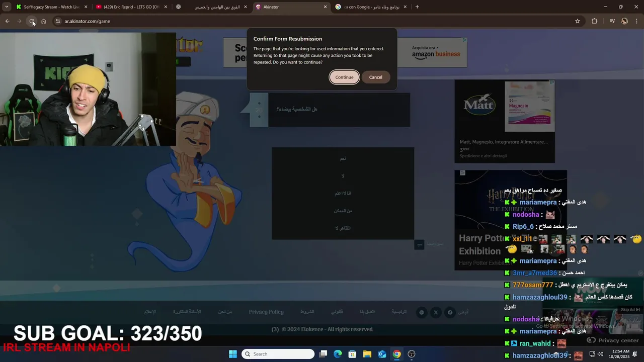Open the volume control in system tray
This screenshot has height=362, width=644.
[600, 354]
